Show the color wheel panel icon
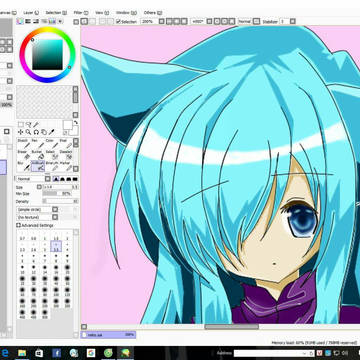Screen dimensions: 360x360 (20, 21)
